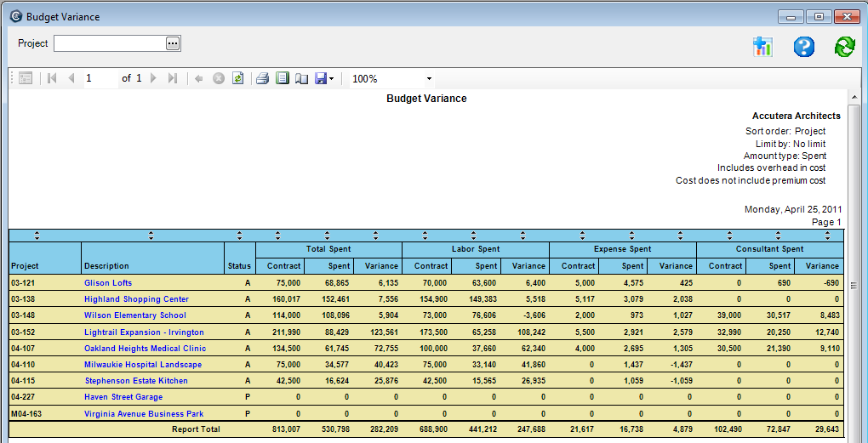Refresh the report using toolbar refresh icon
The width and height of the screenshot is (868, 443).
tap(238, 78)
